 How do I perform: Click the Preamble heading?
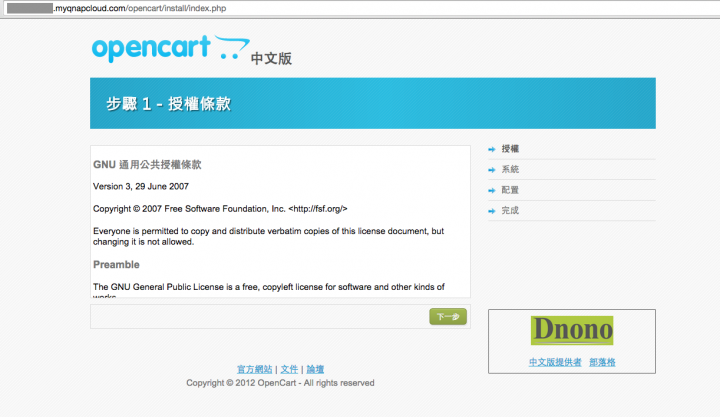[116, 265]
